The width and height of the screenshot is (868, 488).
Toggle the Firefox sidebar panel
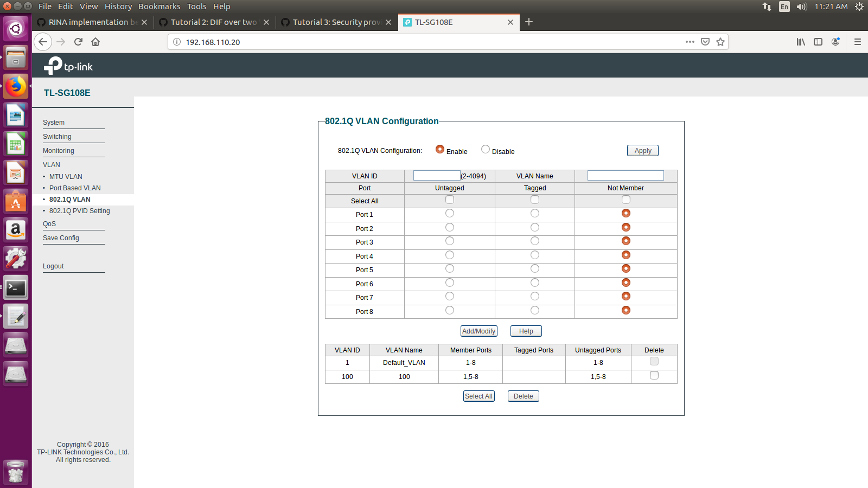coord(818,42)
